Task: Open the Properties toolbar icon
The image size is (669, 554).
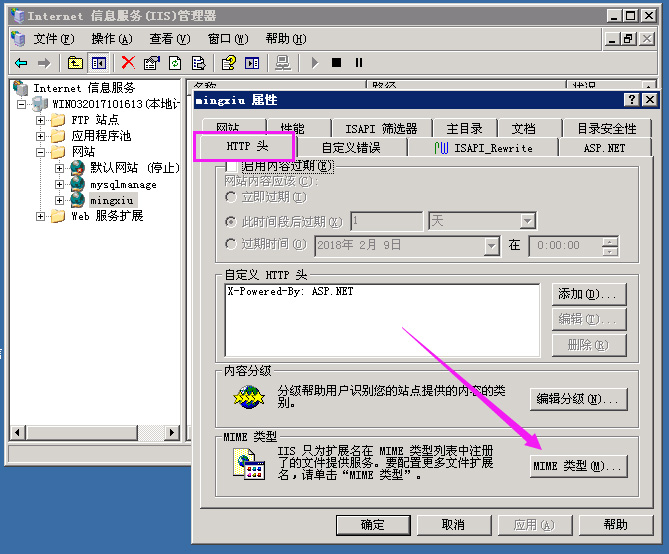Action: point(151,63)
